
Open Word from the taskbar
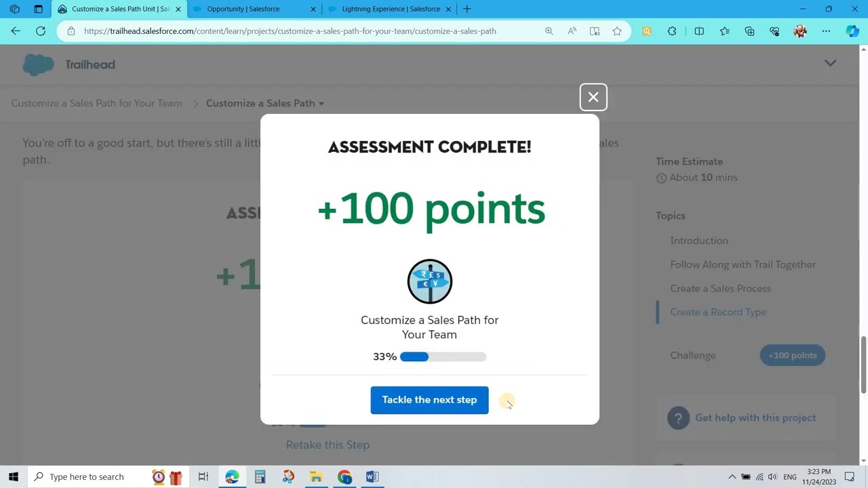[372, 476]
